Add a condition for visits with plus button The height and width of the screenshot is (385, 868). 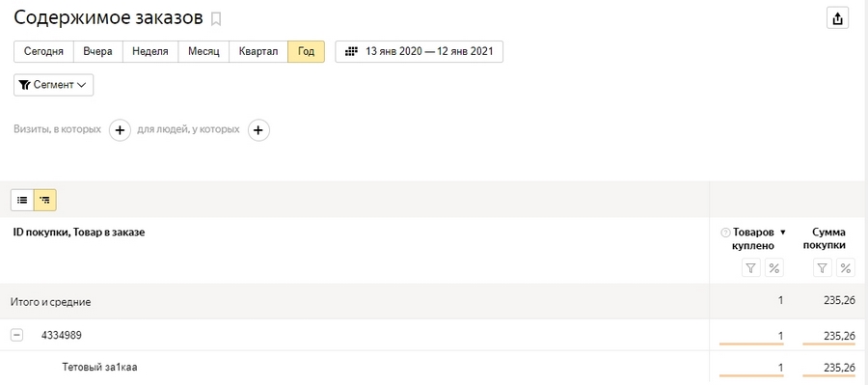pyautogui.click(x=120, y=130)
